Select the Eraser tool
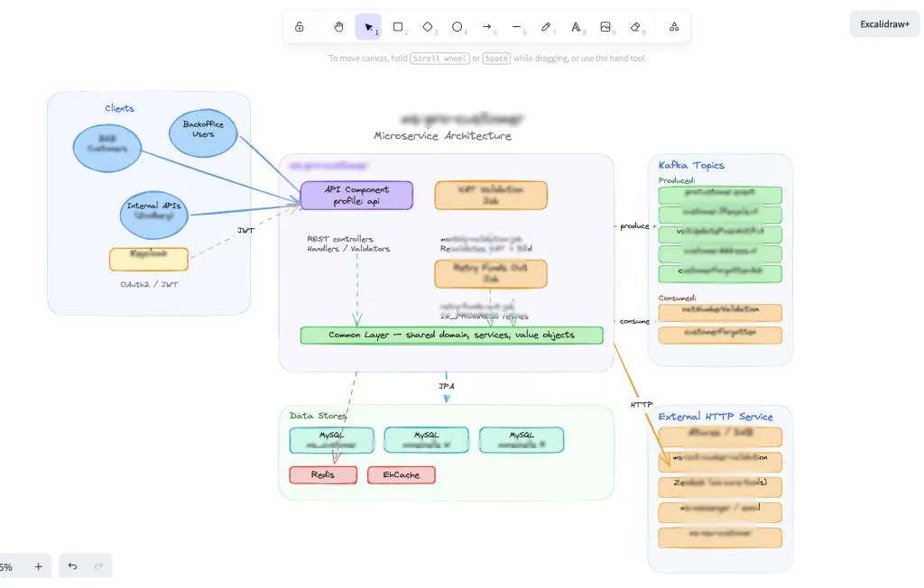This screenshot has height=588, width=924. pos(636,26)
